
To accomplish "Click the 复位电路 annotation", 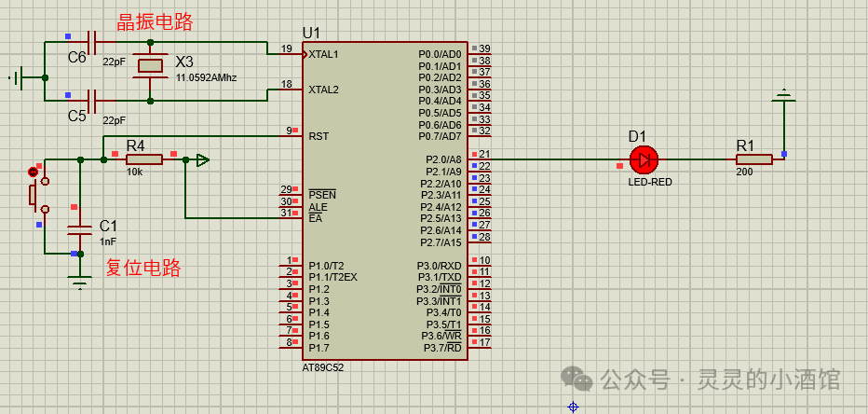I will coord(142,269).
